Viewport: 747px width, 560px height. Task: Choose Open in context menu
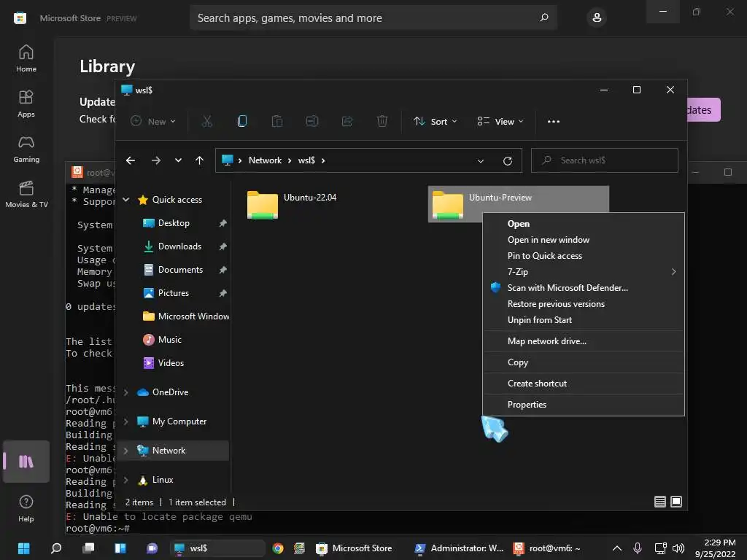point(584,224)
